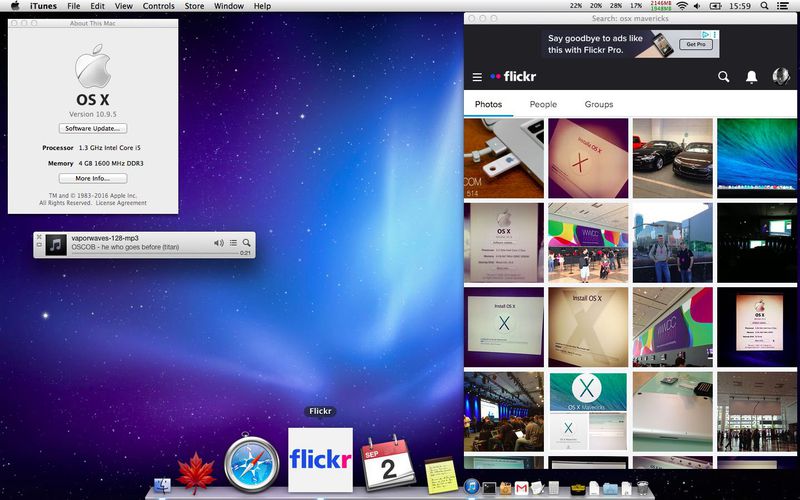
Task: Click the Flickr app icon in Dock
Action: [320, 460]
